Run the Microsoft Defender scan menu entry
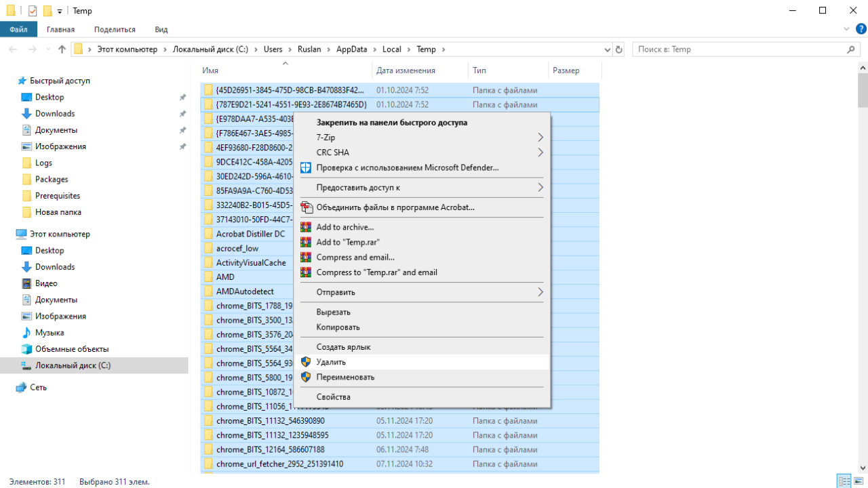This screenshot has height=488, width=868. [x=421, y=167]
